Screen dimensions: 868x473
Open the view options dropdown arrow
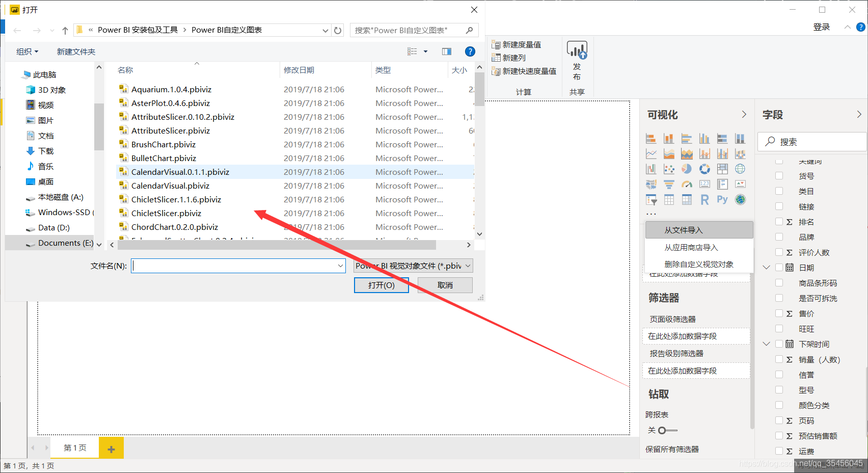tap(425, 51)
